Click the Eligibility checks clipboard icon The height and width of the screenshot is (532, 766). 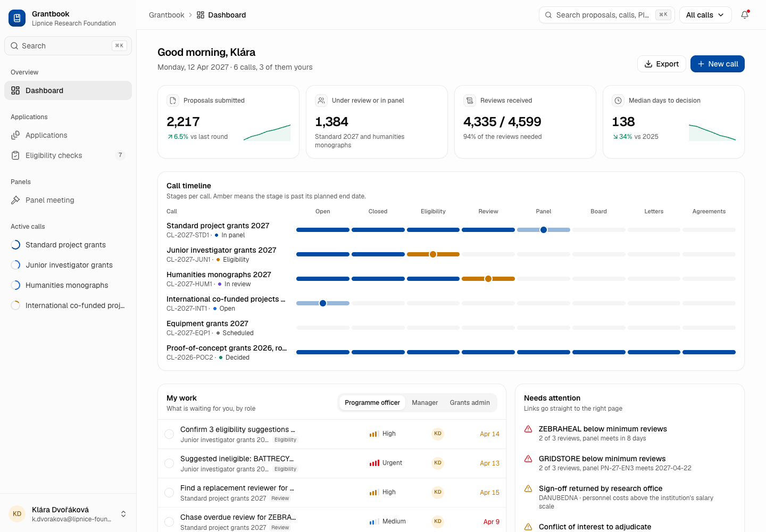(15, 155)
